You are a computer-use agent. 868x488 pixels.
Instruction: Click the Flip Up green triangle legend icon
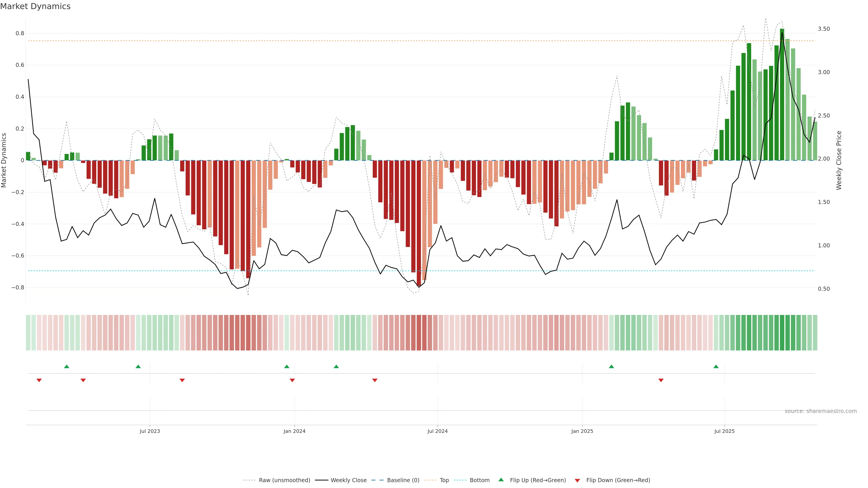click(x=501, y=480)
